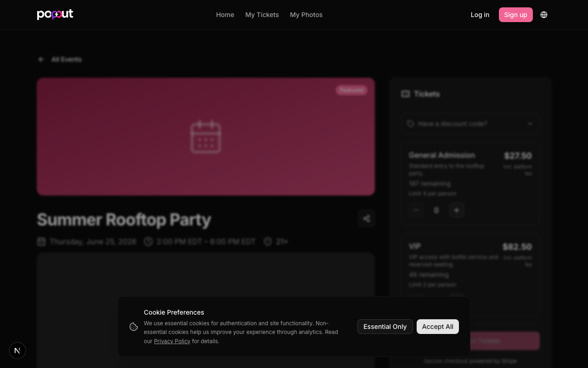Click the share icon beside the event title
588x368 pixels.
click(x=367, y=219)
